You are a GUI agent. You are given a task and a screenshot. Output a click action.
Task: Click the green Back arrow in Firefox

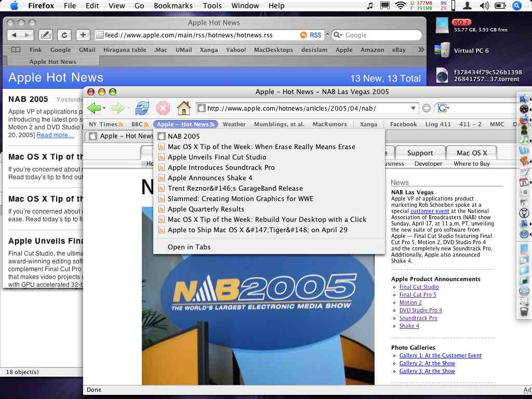click(94, 108)
